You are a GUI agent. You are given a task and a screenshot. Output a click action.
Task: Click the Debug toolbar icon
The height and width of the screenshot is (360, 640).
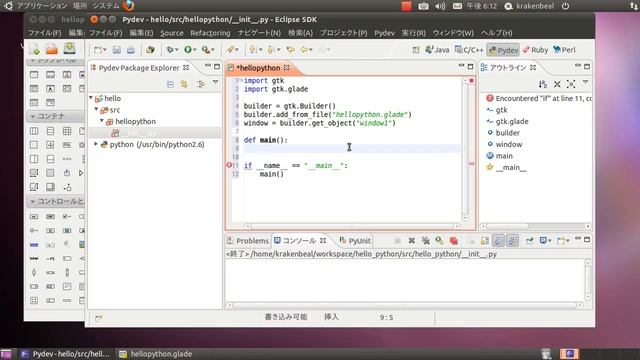[x=170, y=50]
